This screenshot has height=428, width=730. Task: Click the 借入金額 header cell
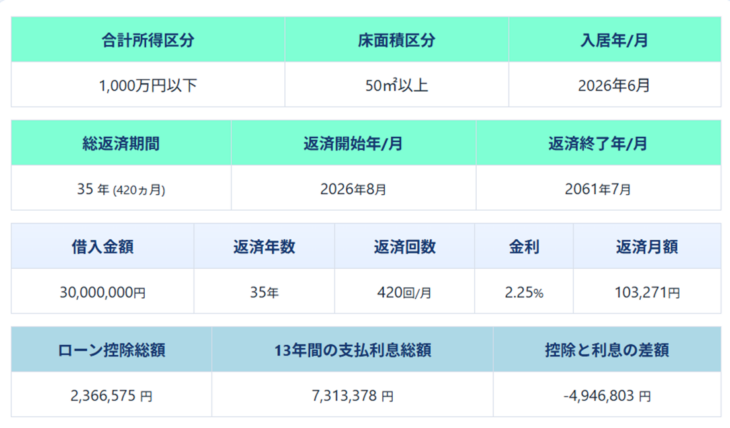pyautogui.click(x=102, y=247)
